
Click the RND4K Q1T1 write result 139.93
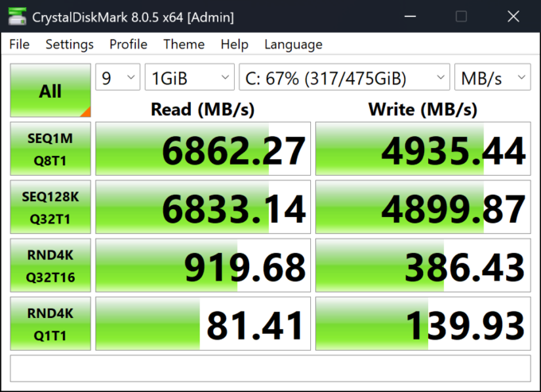click(x=423, y=324)
